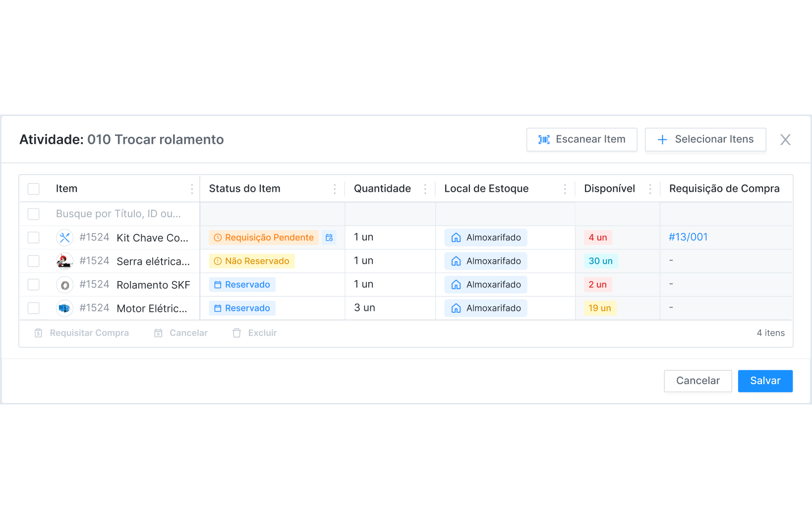The height and width of the screenshot is (518, 812).
Task: Click the calendar icon beside Requisição Pendente
Action: click(x=329, y=238)
